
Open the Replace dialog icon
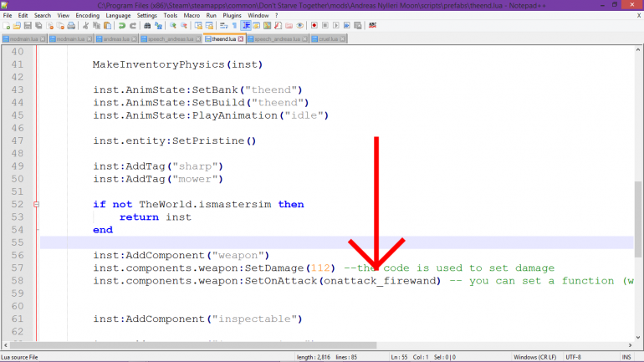click(158, 26)
